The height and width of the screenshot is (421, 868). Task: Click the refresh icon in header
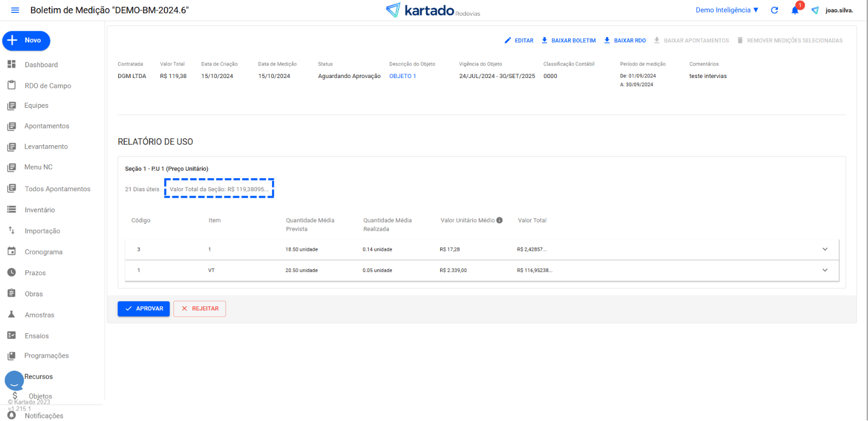pyautogui.click(x=774, y=10)
